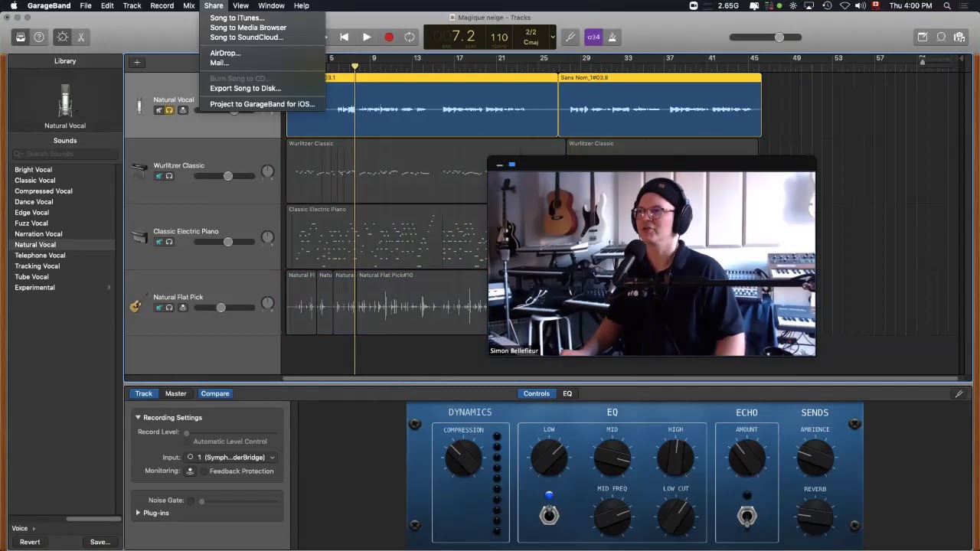Click the Reverb knob under Sends
Viewport: 980px width, 551px height.
pyautogui.click(x=815, y=517)
